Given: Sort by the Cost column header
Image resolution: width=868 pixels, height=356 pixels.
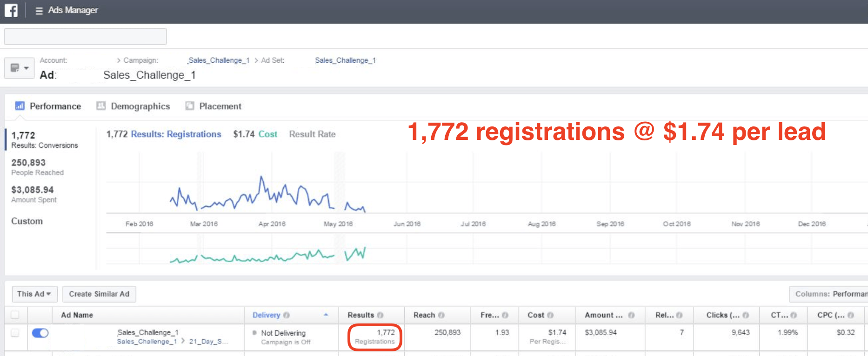Looking at the screenshot, I should [535, 315].
